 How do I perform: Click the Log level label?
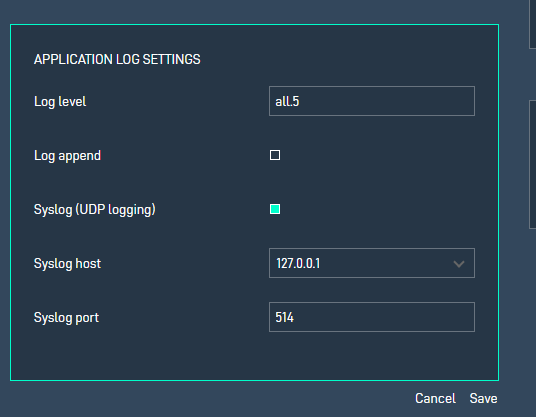point(60,102)
